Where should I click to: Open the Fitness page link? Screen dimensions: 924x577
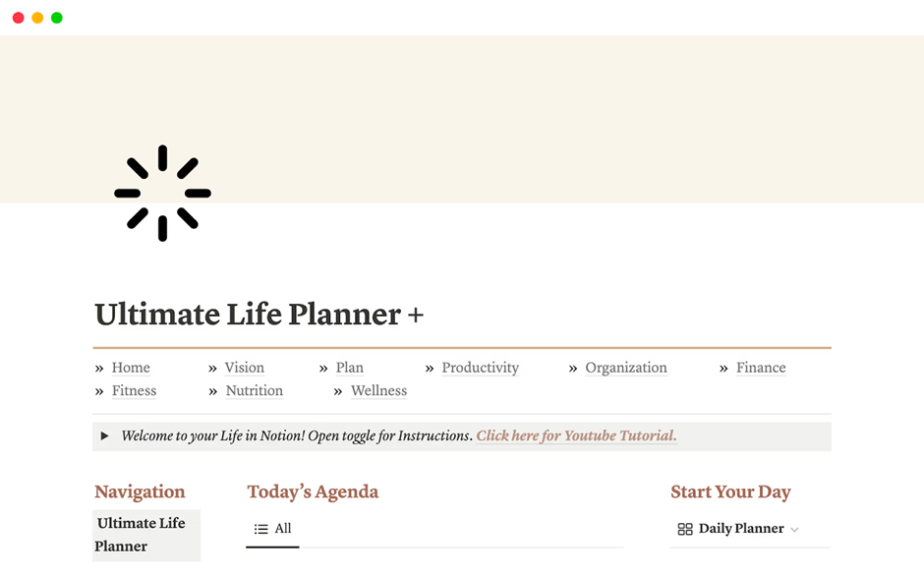click(x=134, y=390)
